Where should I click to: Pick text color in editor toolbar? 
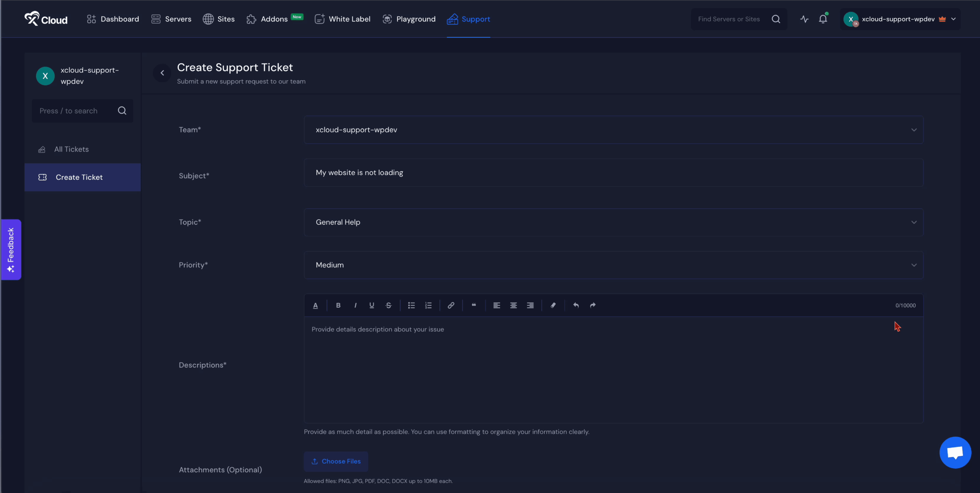pos(315,305)
